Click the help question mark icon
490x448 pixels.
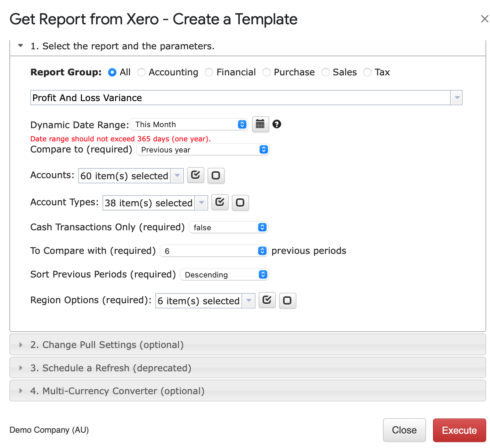[277, 124]
